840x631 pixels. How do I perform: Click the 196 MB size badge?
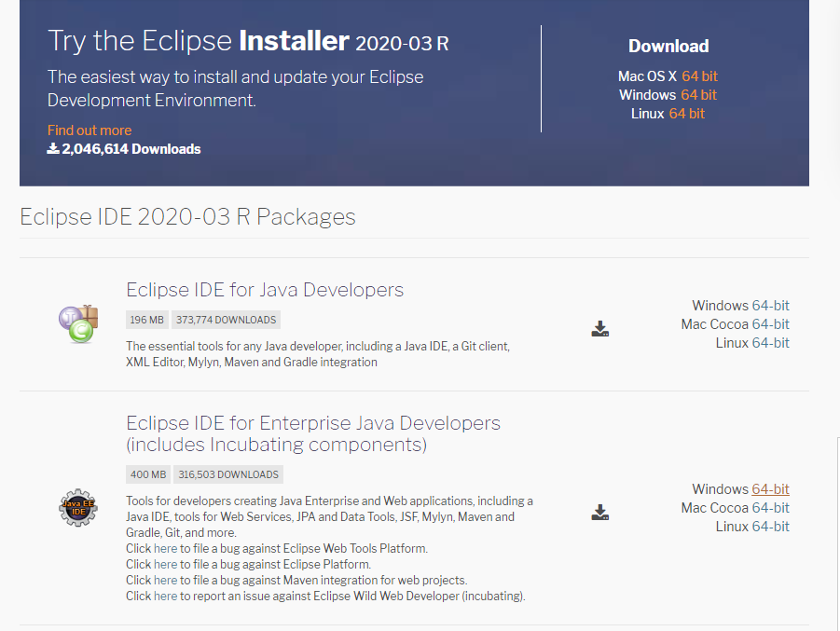coord(146,320)
